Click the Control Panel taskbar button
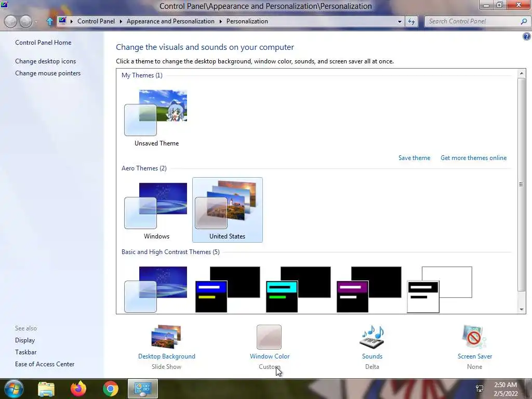Viewport: 532px width, 399px height. click(143, 389)
